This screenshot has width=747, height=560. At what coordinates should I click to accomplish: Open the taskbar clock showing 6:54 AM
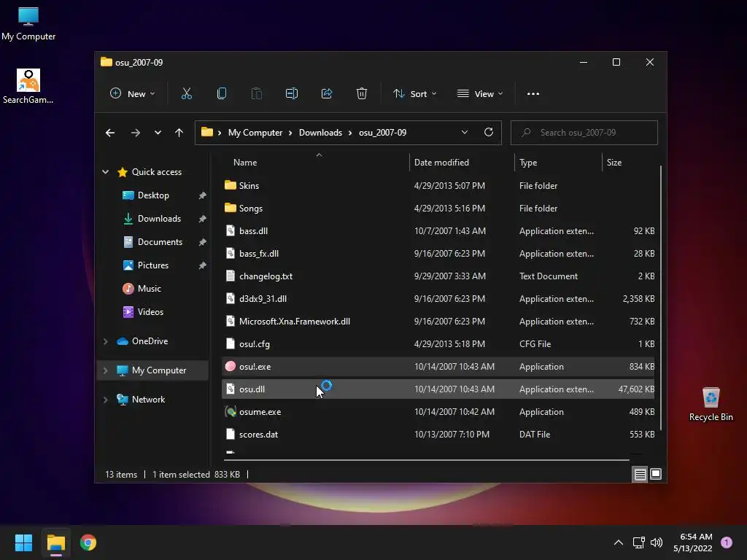coord(693,542)
